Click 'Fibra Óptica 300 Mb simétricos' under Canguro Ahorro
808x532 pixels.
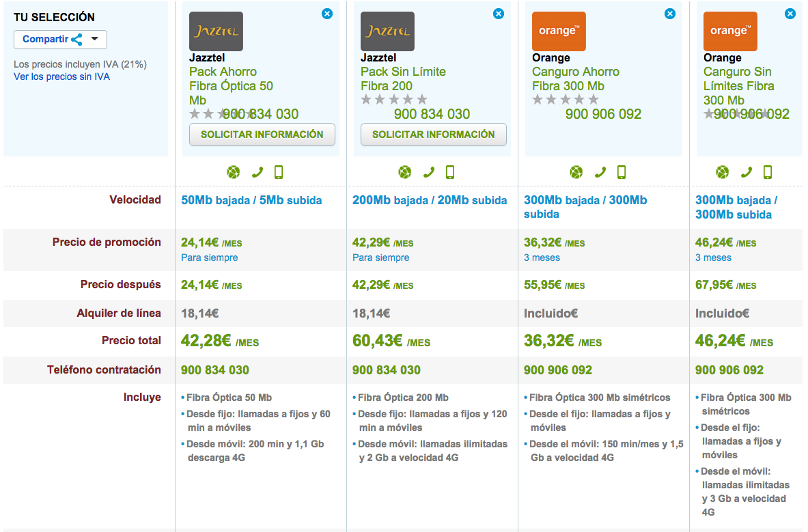(x=600, y=397)
